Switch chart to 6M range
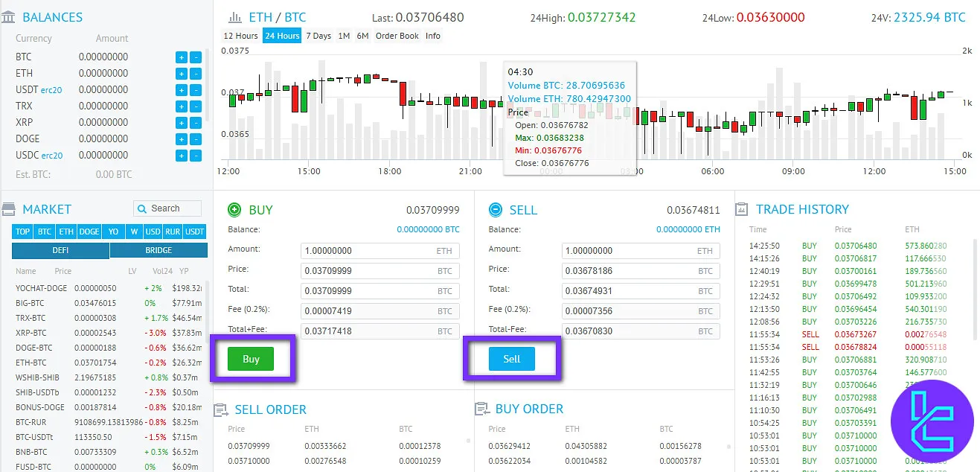The width and height of the screenshot is (980, 472). coord(362,36)
